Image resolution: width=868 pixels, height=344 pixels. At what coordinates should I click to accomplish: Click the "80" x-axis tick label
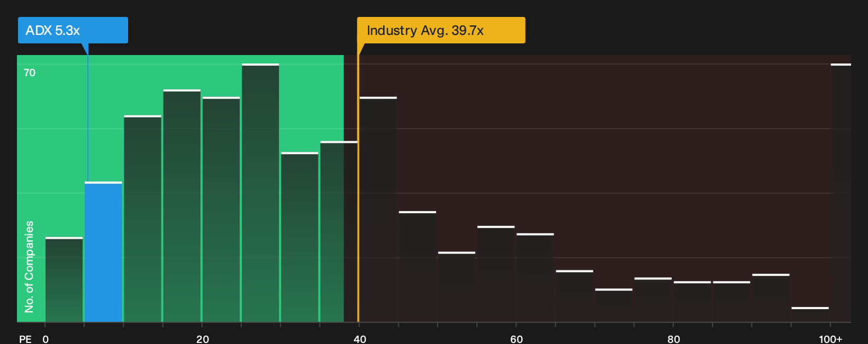(674, 339)
